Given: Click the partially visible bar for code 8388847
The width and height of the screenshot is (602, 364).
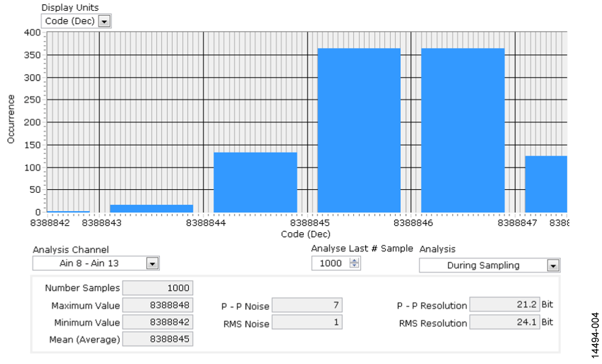Looking at the screenshot, I should click(x=546, y=184).
